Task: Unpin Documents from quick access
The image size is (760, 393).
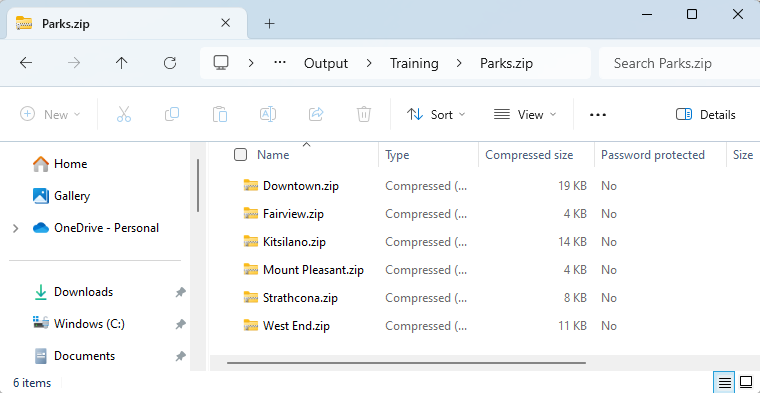Action: pos(180,356)
